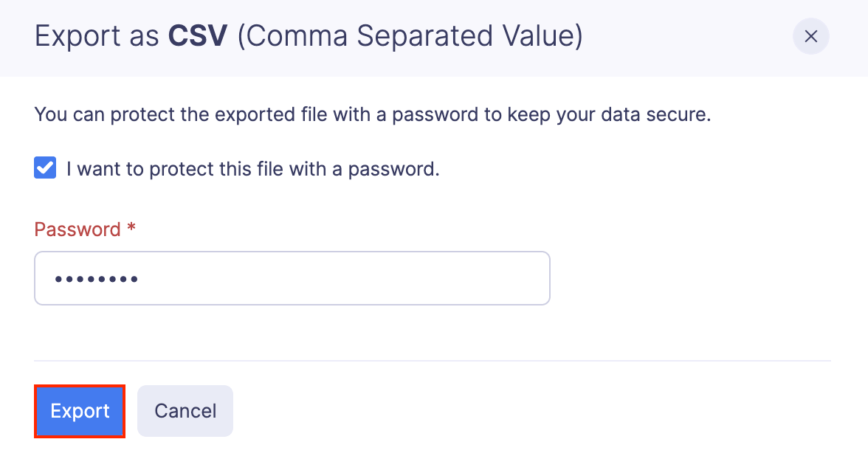Confirm CSV export with the blue button
The image size is (868, 456).
click(80, 411)
